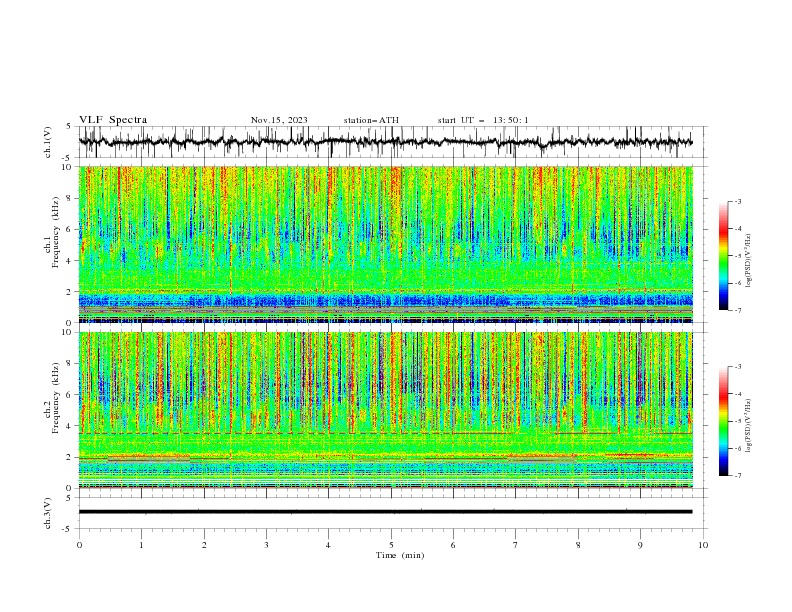Click time axis tick label "4"
The height and width of the screenshot is (612, 792).
[x=328, y=545]
